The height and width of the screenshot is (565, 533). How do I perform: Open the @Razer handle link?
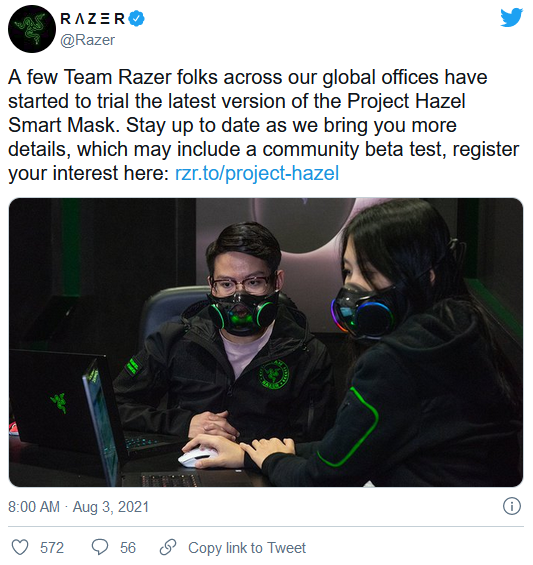click(x=88, y=40)
